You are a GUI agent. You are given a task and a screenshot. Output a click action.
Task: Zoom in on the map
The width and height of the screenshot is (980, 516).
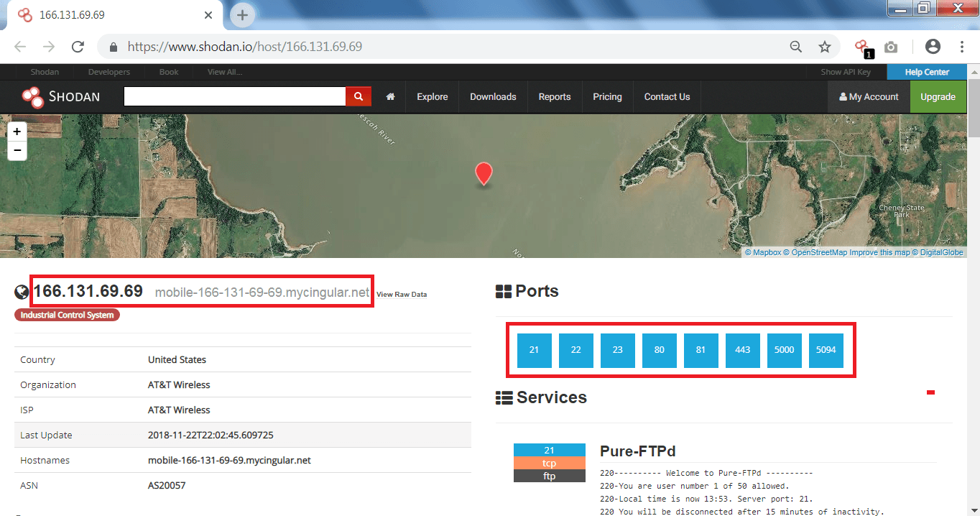[17, 132]
